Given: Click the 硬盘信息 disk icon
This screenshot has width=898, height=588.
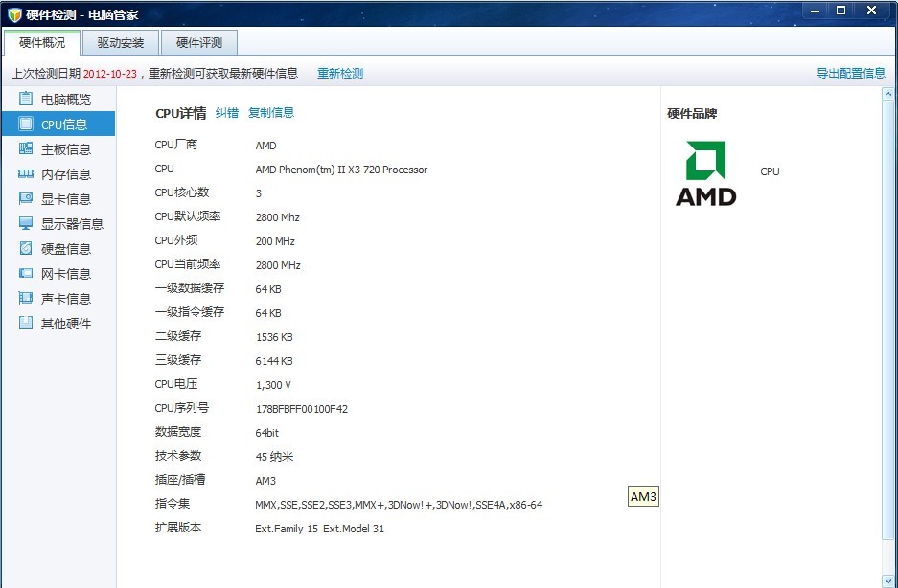Looking at the screenshot, I should click(26, 248).
